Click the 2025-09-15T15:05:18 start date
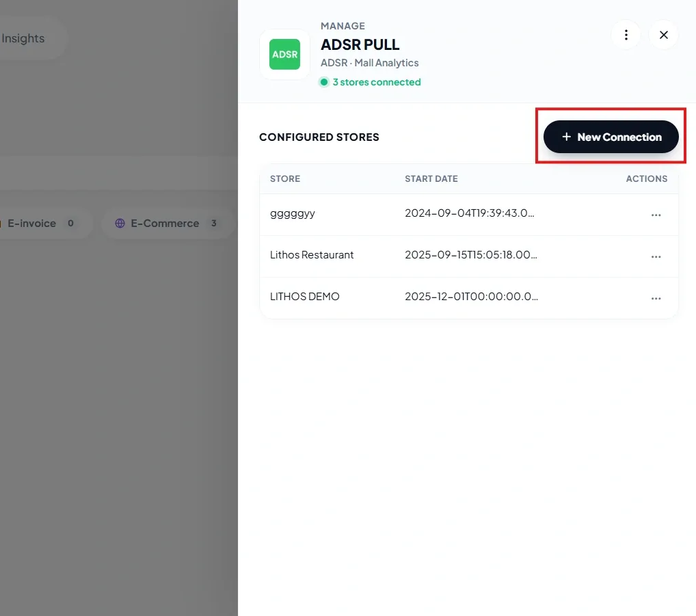The image size is (696, 616). tap(471, 255)
